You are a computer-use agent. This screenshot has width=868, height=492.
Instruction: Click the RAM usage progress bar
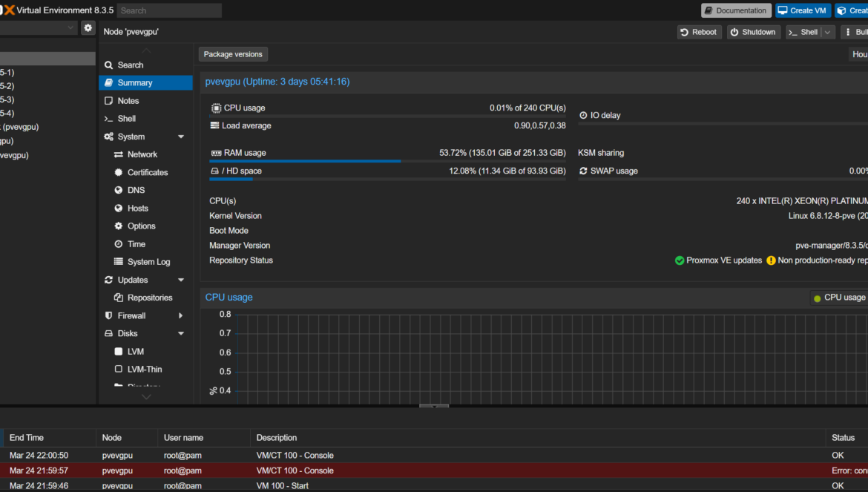pos(387,161)
